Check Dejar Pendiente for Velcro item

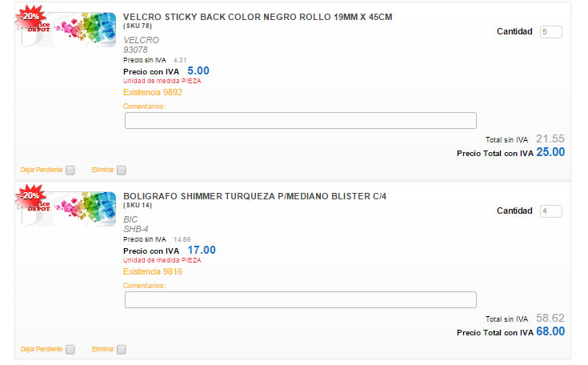pyautogui.click(x=70, y=170)
